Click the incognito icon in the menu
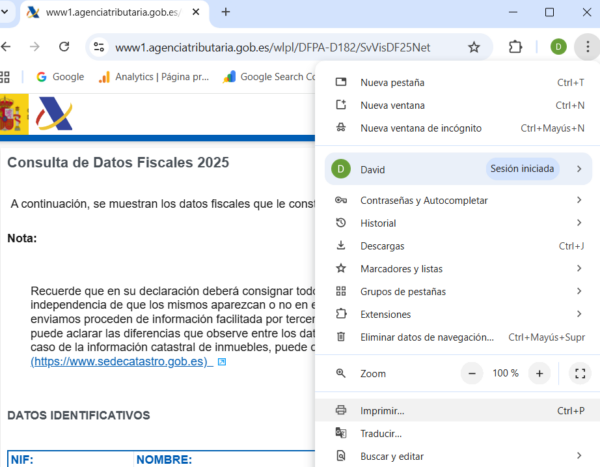Screen dimensions: 600x467 (341, 127)
